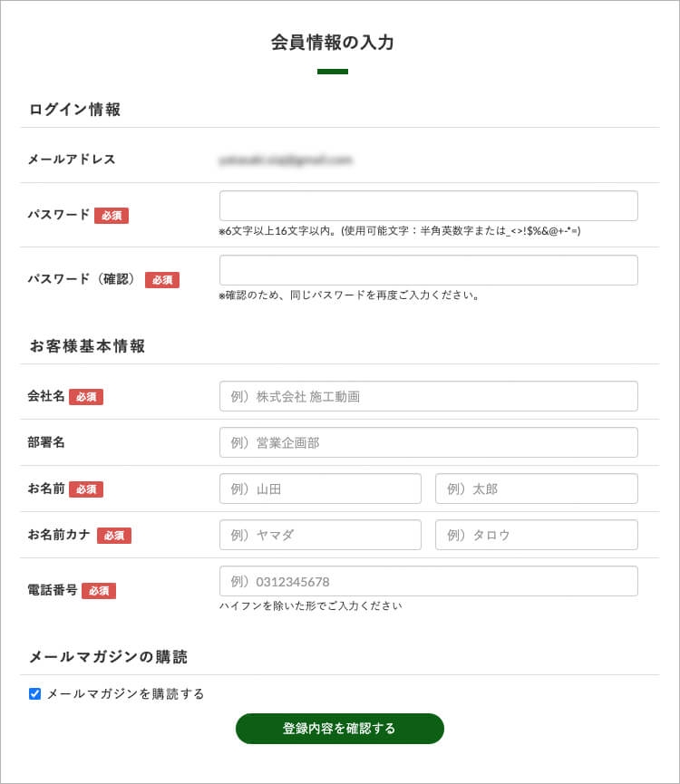The image size is (680, 784).
Task: Click the 会社名 text field
Action: point(428,396)
